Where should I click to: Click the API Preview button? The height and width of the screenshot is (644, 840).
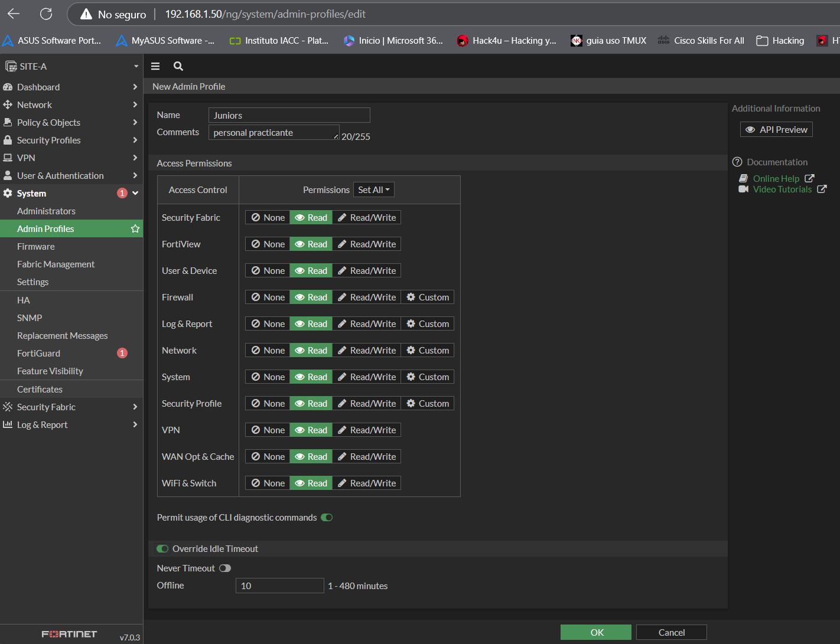pyautogui.click(x=776, y=129)
